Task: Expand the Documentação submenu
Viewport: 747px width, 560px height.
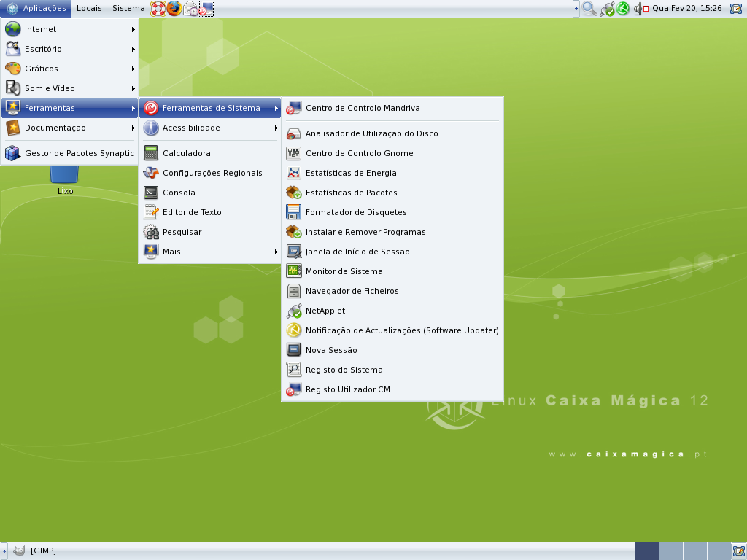Action: 69,128
